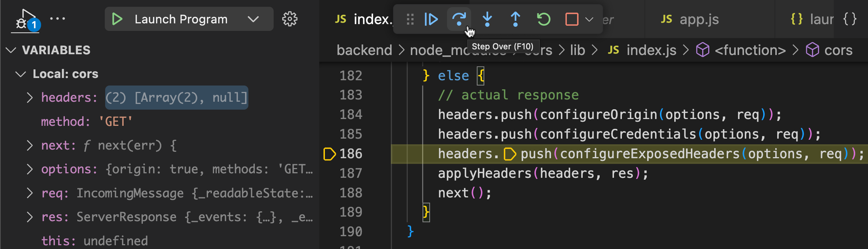The height and width of the screenshot is (249, 868).
Task: Click the inline breakpoint marker before push
Action: pos(510,154)
